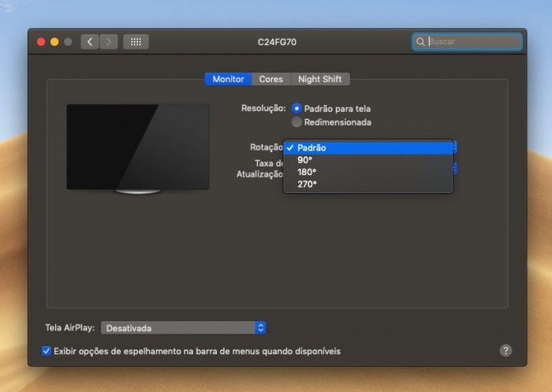Open the Tela AirPlay Desativada dropdown
Screen dimensions: 552x392
click(x=184, y=328)
